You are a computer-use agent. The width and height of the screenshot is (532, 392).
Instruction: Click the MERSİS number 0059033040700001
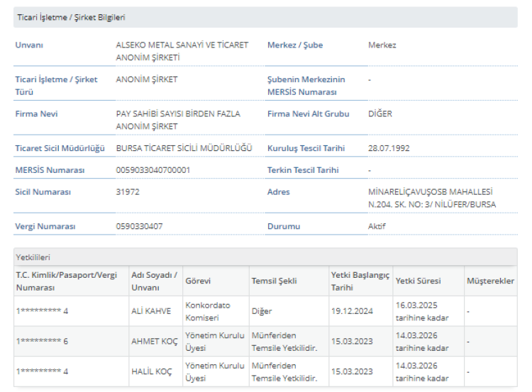click(x=153, y=170)
